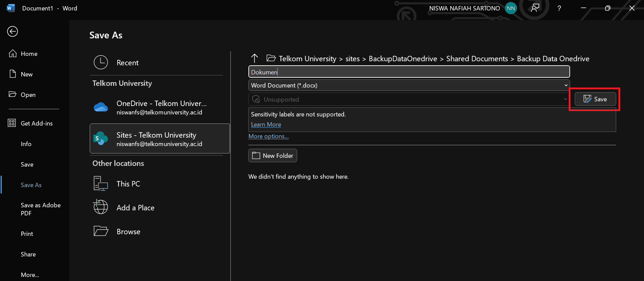Image resolution: width=644 pixels, height=281 pixels.
Task: Expand the More... sidebar entry
Action: click(30, 275)
